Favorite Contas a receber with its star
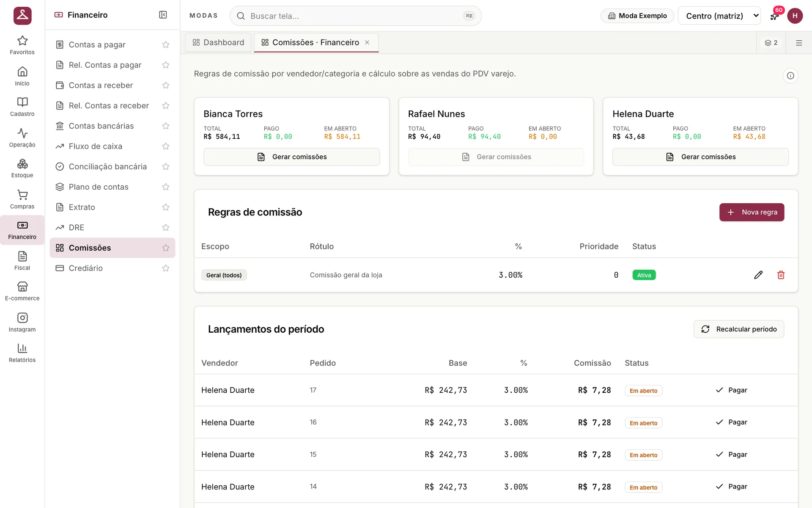This screenshot has width=812, height=508. 166,86
